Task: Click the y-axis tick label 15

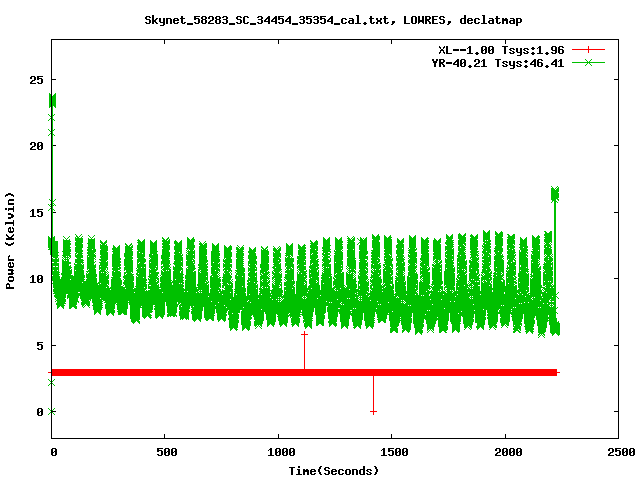Action: click(36, 213)
